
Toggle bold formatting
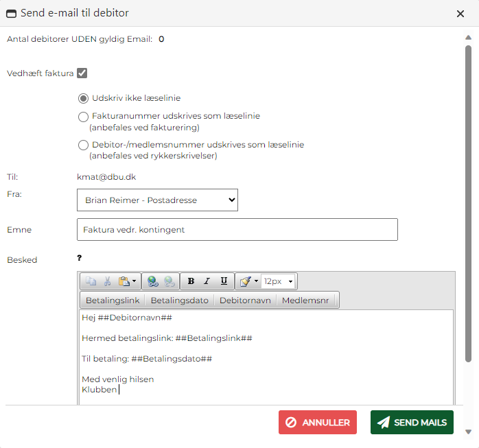pyautogui.click(x=191, y=281)
